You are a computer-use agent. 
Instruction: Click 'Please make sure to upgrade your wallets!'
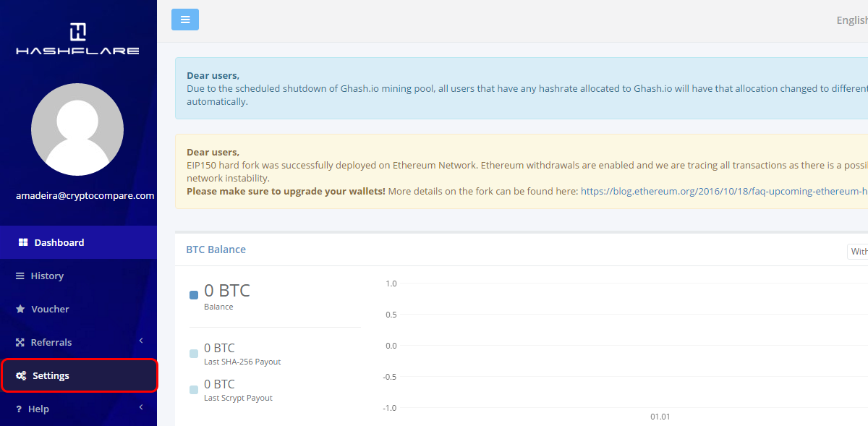(286, 192)
